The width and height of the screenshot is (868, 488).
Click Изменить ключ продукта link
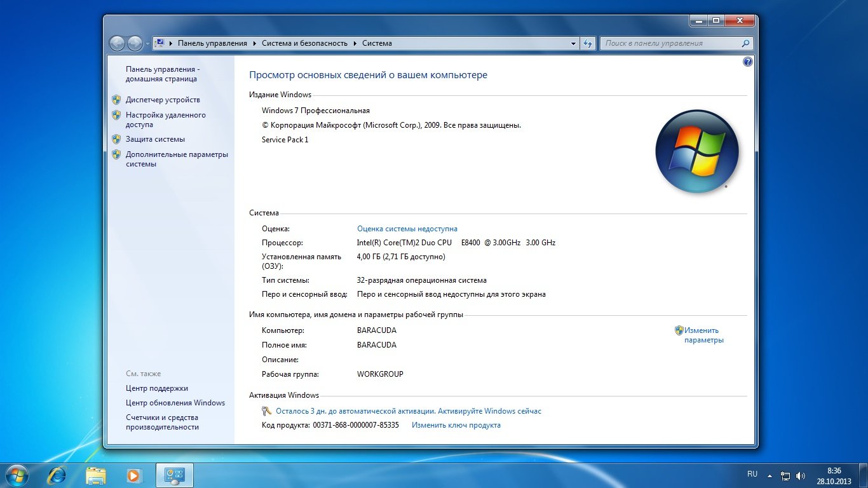456,425
